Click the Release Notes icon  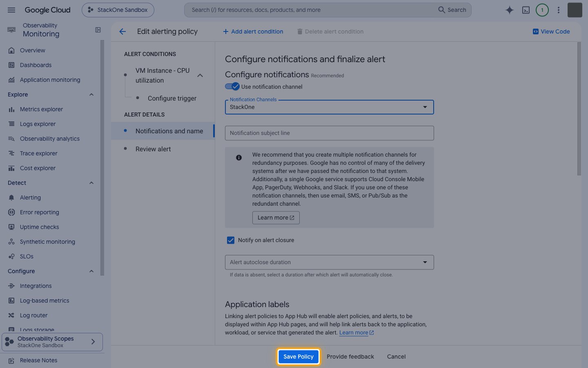click(x=11, y=360)
